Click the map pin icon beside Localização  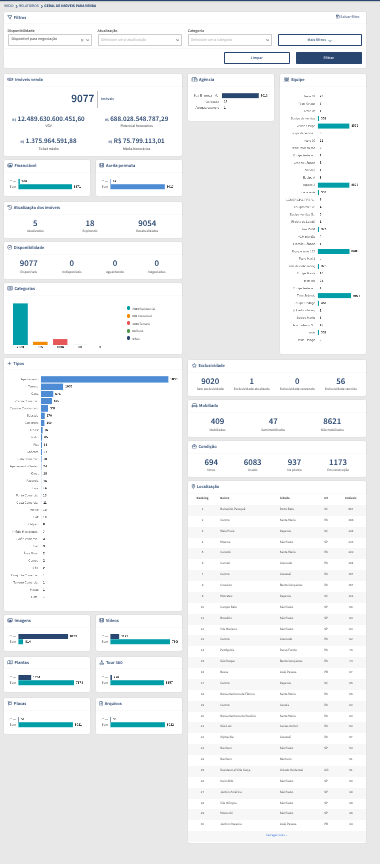coord(193,487)
